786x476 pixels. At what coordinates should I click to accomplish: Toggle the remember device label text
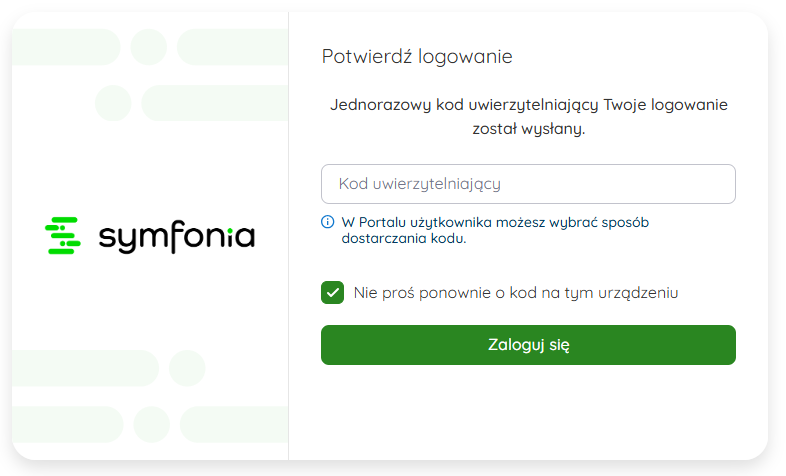516,293
